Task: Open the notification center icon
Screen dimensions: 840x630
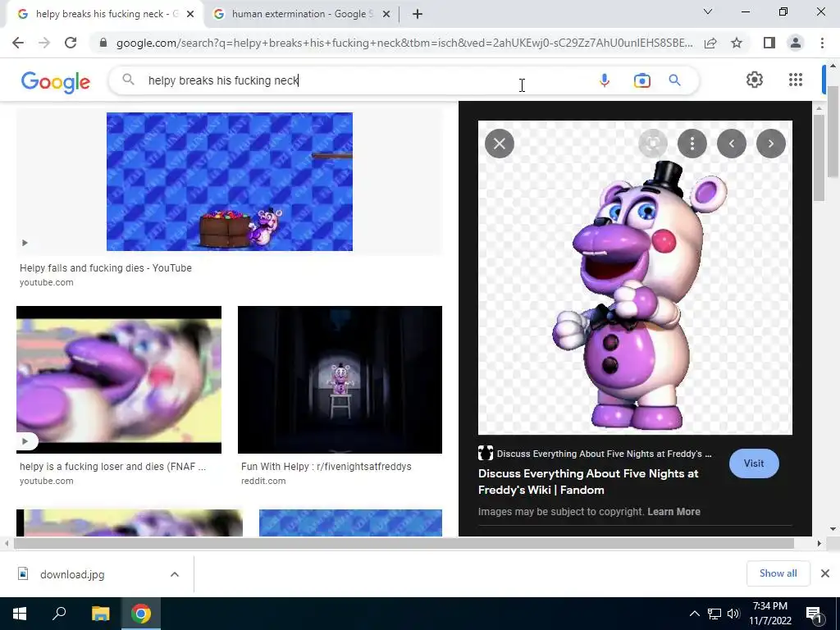Action: [x=814, y=614]
